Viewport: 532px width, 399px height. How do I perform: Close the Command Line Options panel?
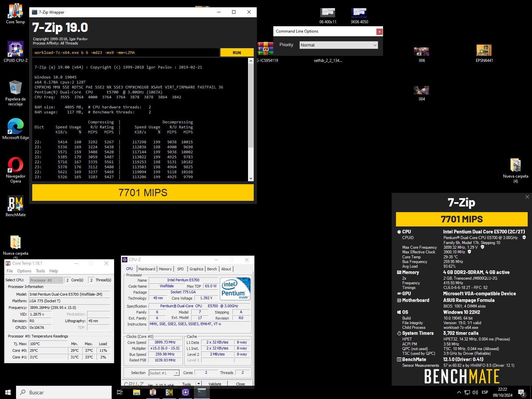pyautogui.click(x=379, y=32)
